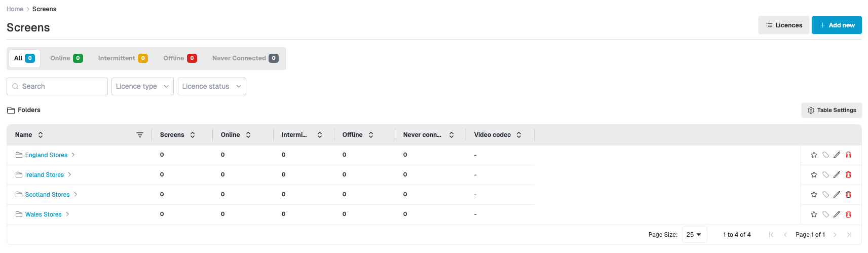The width and height of the screenshot is (868, 253).
Task: Edit the Wales Stores folder
Action: [x=837, y=214]
